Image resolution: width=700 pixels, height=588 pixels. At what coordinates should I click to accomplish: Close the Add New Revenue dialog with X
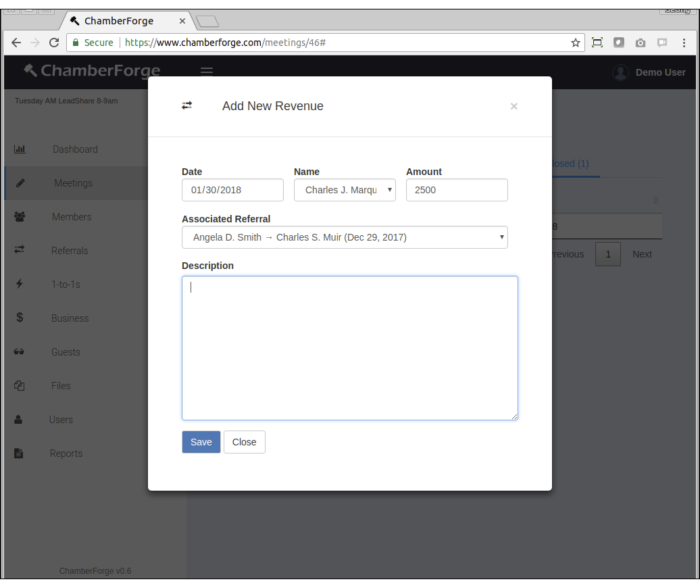click(x=514, y=106)
